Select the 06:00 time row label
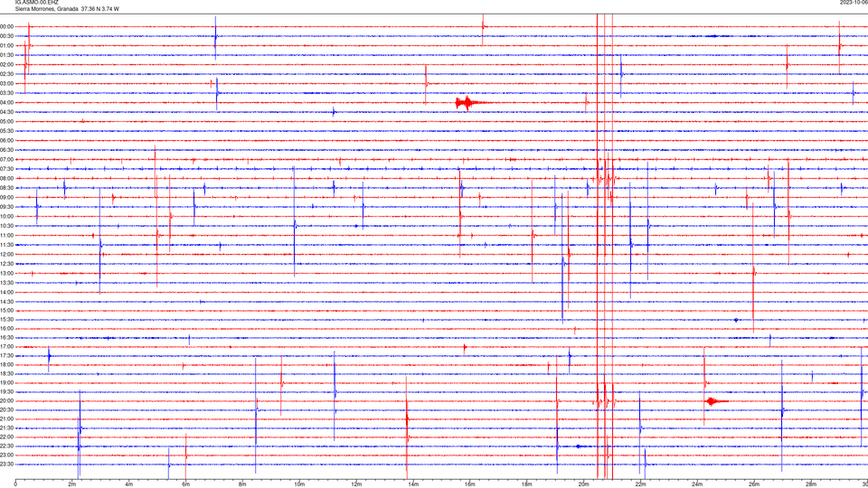This screenshot has width=868, height=488. pyautogui.click(x=6, y=141)
